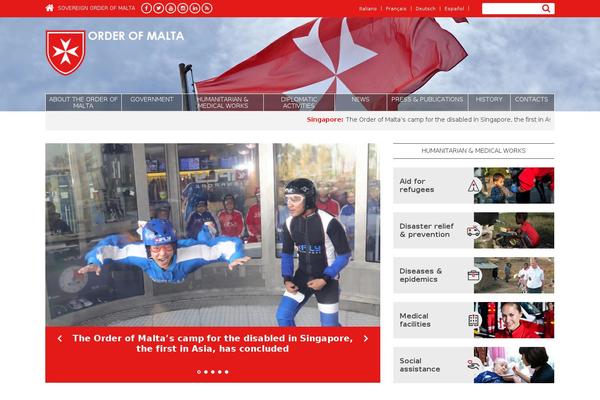Click the Order of Malta shield logo
Image resolution: width=600 pixels, height=400 pixels.
tap(65, 52)
